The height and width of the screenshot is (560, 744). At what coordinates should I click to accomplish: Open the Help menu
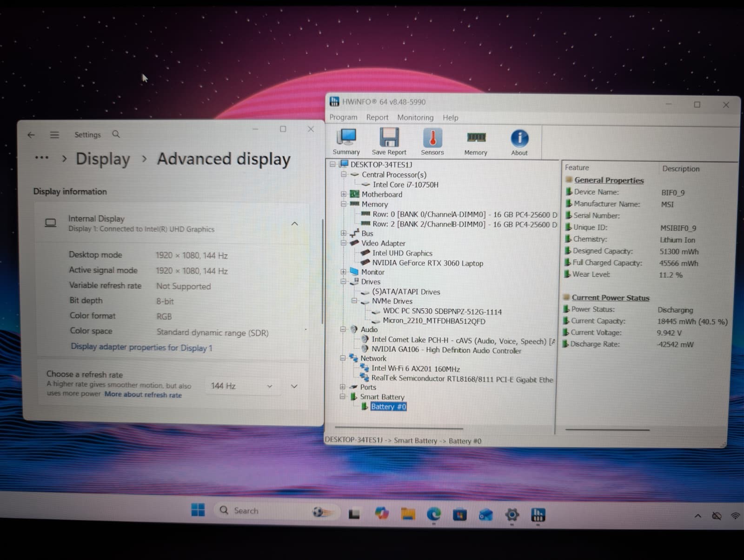pos(450,118)
